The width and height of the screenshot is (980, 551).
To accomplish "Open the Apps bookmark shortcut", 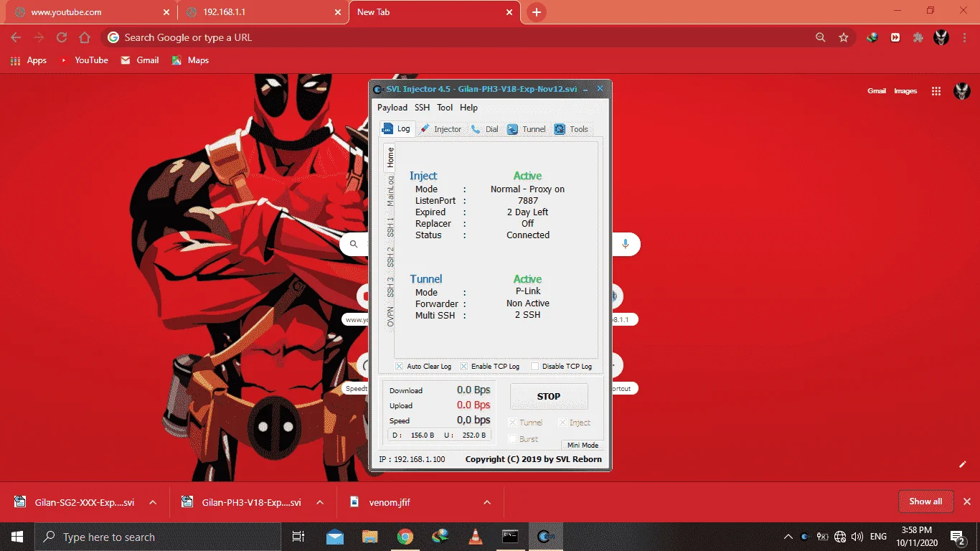I will [29, 60].
